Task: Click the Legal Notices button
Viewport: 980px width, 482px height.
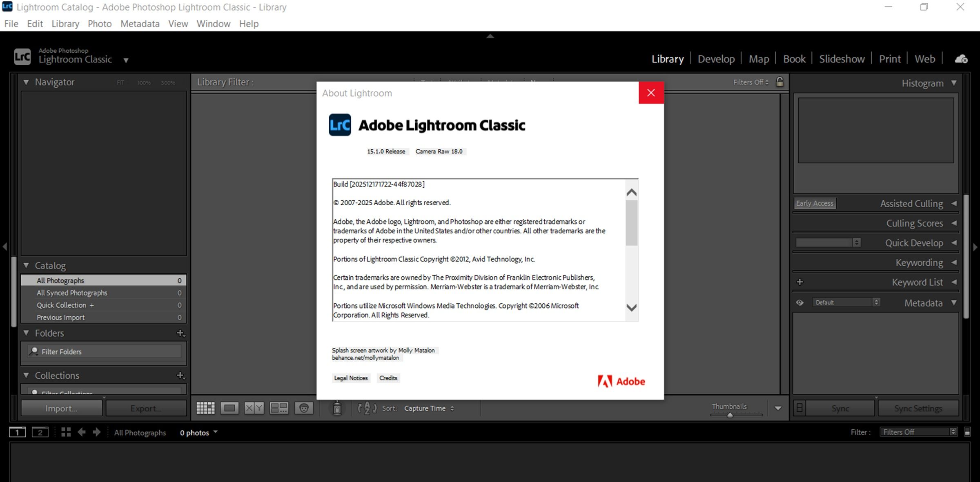Action: (x=351, y=378)
